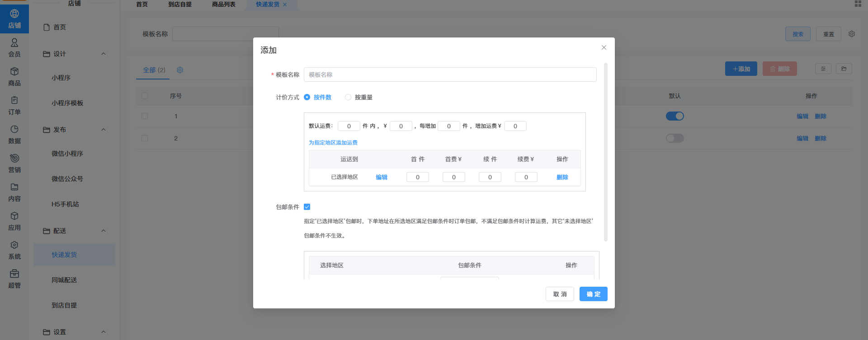Click the 首费¥ field in region row
Viewport: 868px width, 340px height.
click(x=454, y=177)
